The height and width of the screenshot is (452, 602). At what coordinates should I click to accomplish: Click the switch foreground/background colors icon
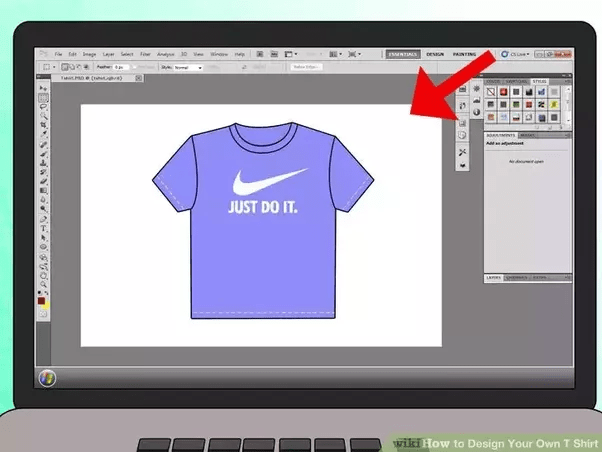tap(46, 293)
